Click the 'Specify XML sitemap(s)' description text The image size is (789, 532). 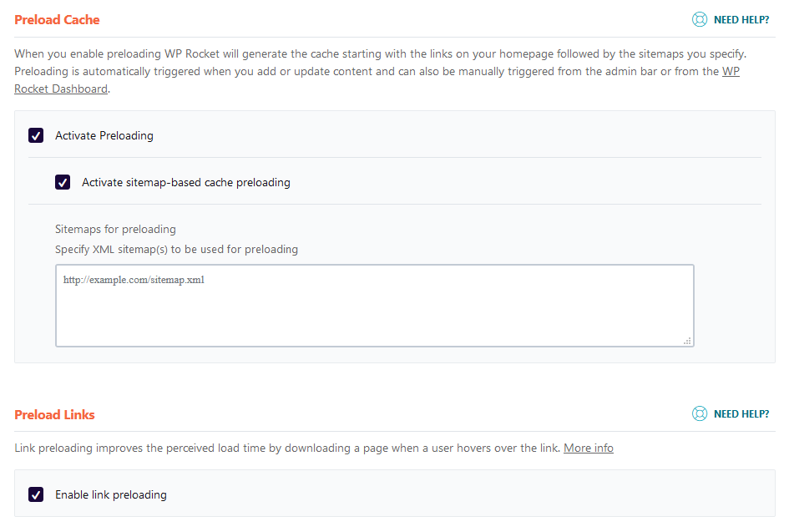click(176, 249)
